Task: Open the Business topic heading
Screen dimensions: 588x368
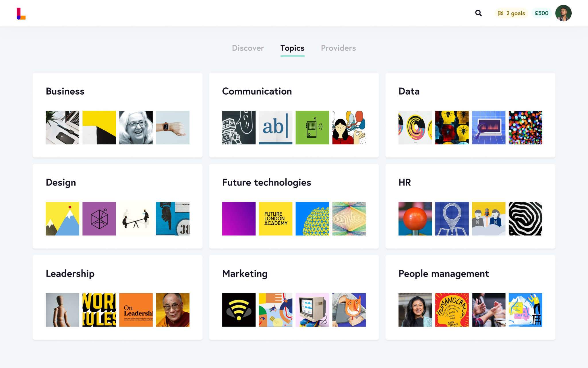Action: tap(65, 91)
